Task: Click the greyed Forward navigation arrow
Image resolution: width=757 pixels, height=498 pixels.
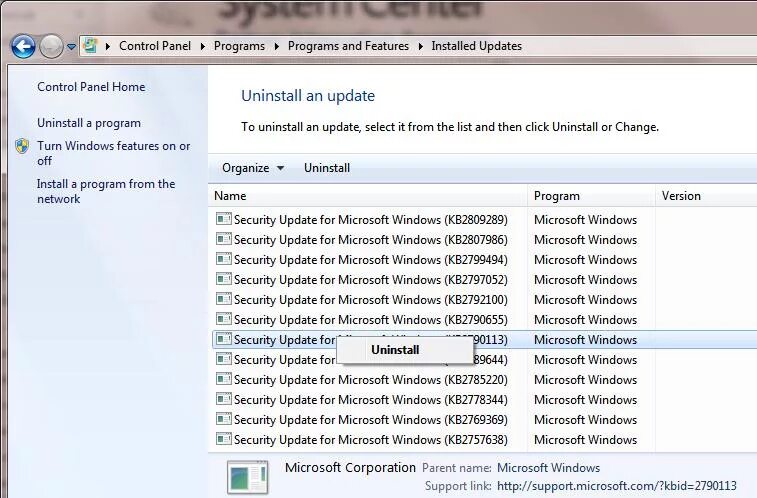Action: tap(51, 47)
